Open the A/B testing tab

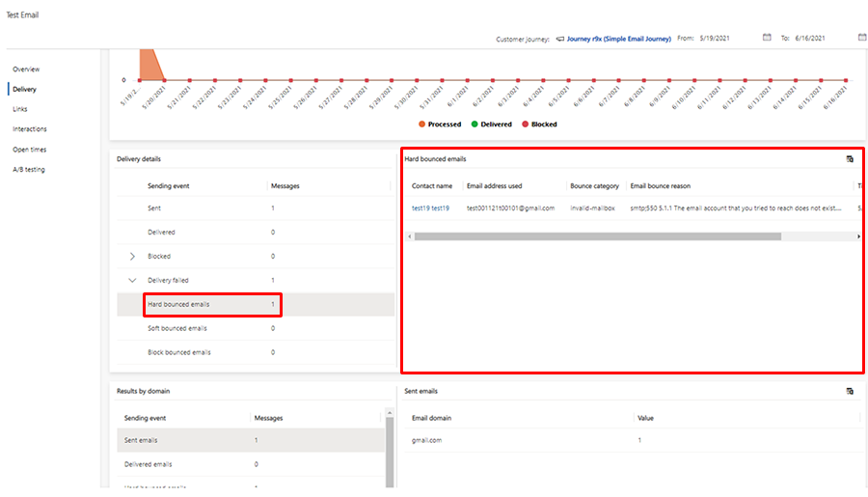coord(29,170)
